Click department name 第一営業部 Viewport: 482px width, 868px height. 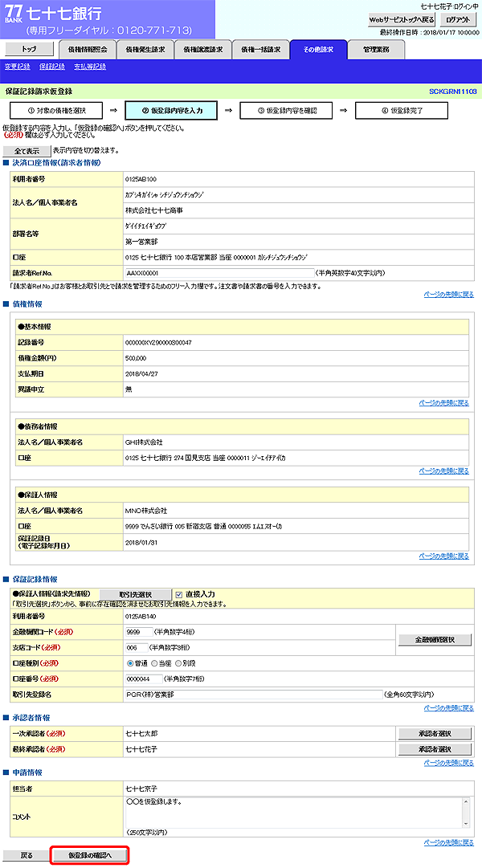pyautogui.click(x=142, y=242)
